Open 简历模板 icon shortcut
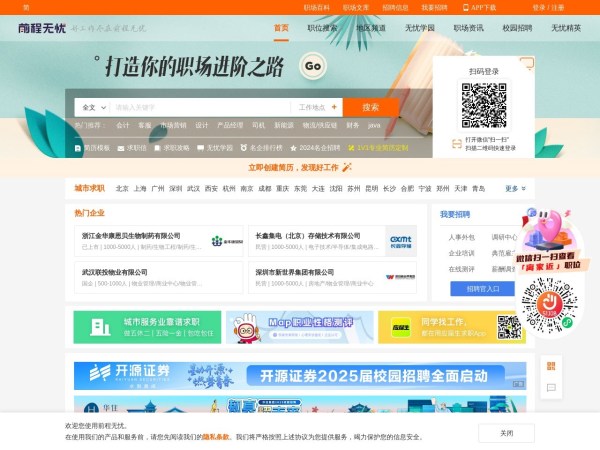The width and height of the screenshot is (600, 450). point(78,147)
